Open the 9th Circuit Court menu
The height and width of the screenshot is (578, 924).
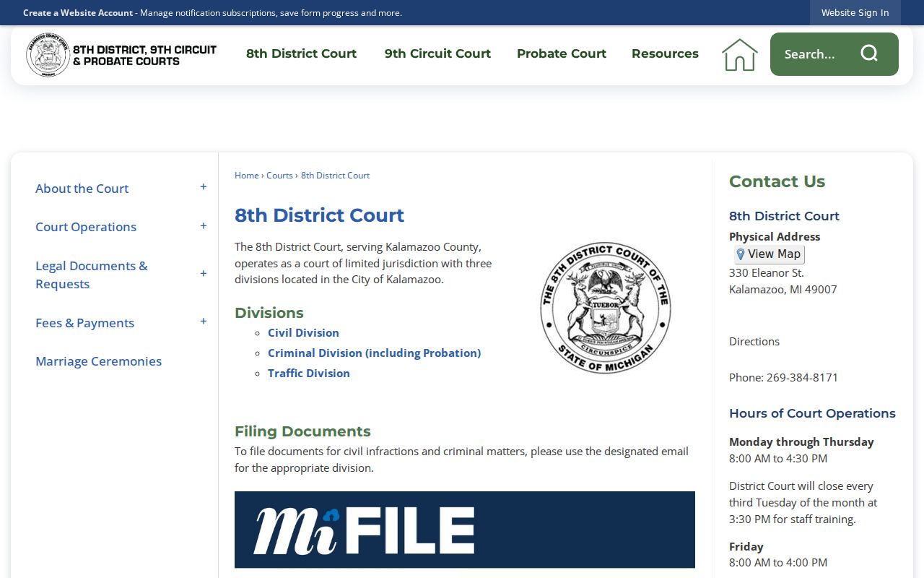(437, 53)
